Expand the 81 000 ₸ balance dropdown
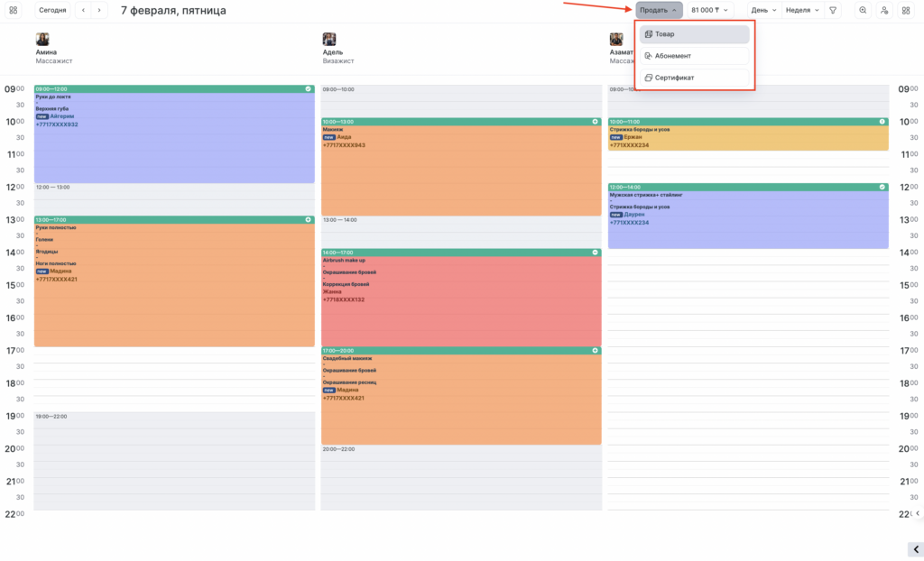This screenshot has width=924, height=561. (x=708, y=10)
